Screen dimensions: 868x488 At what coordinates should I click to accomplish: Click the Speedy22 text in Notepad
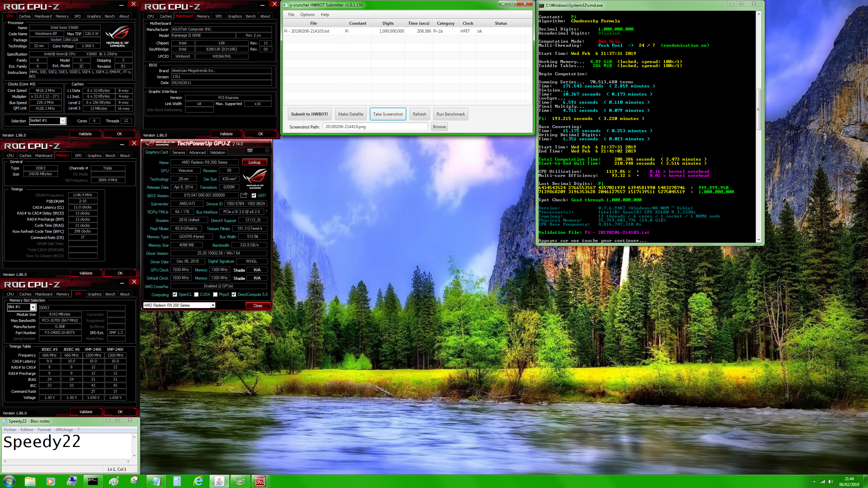(42, 442)
